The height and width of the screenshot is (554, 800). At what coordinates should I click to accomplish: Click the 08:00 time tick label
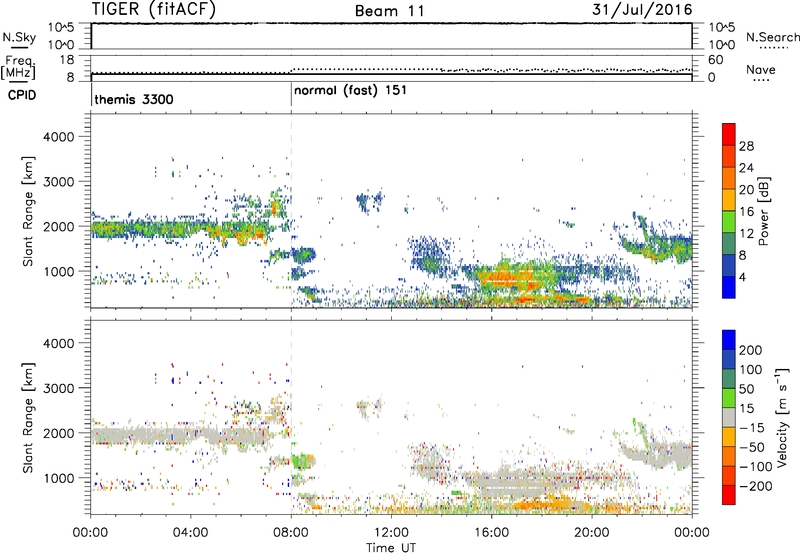click(291, 533)
